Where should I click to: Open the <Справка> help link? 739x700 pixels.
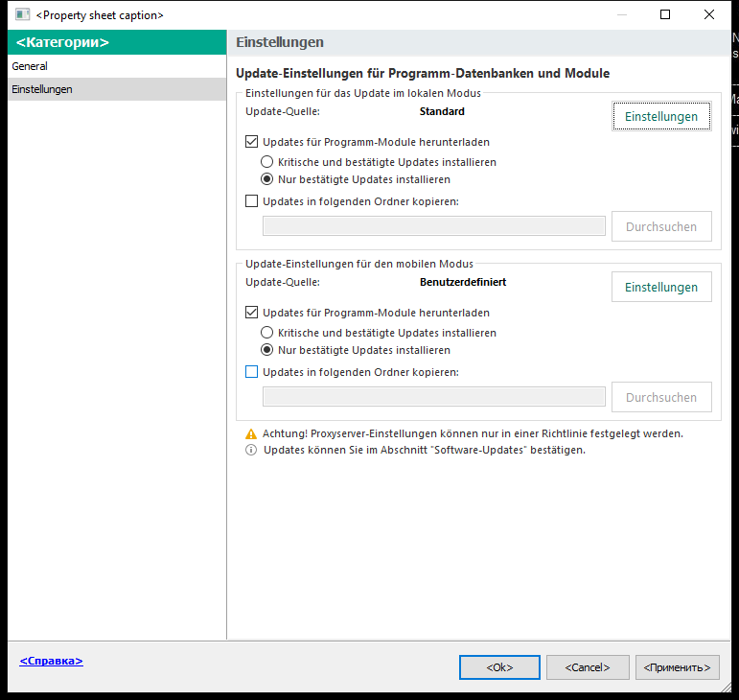[52, 661]
